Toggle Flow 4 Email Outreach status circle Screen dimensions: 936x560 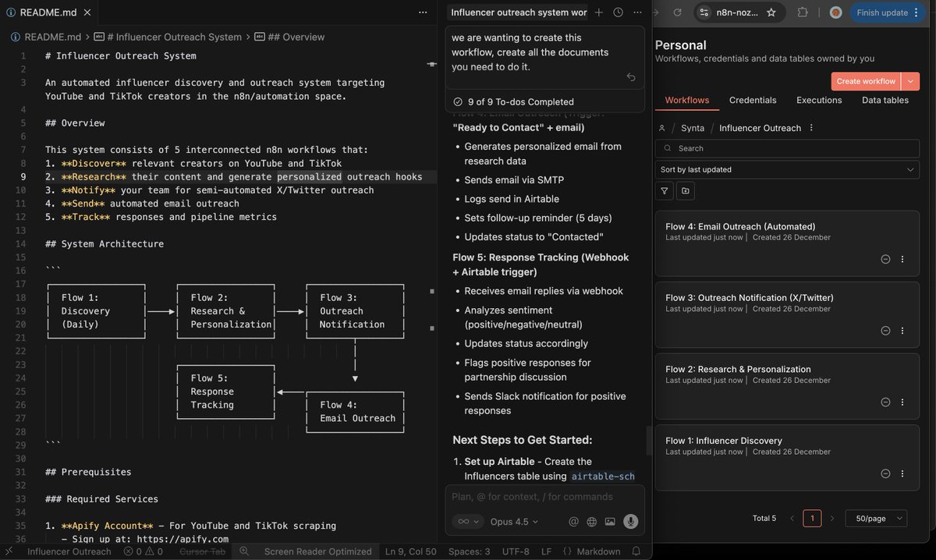point(885,259)
